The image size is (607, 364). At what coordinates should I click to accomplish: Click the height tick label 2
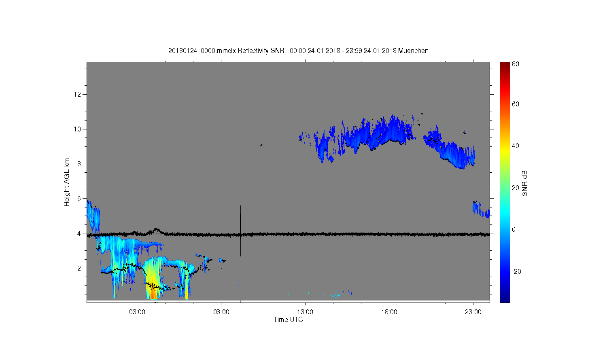pyautogui.click(x=79, y=268)
